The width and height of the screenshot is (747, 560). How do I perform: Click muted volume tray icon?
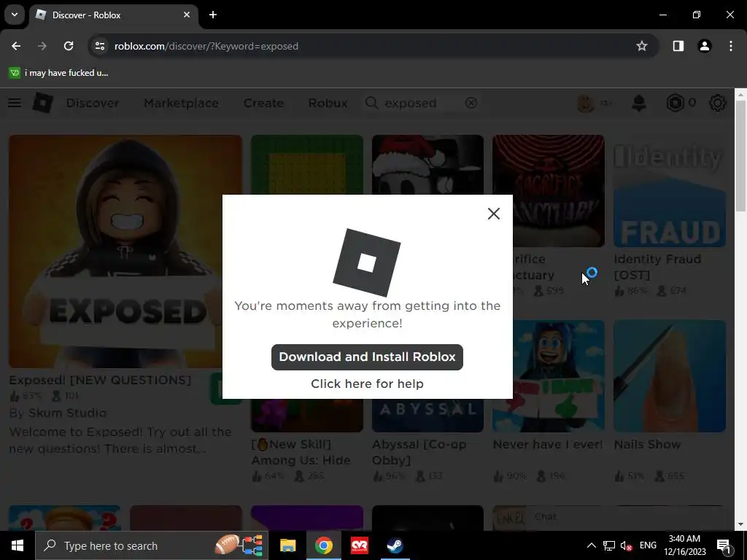point(627,545)
